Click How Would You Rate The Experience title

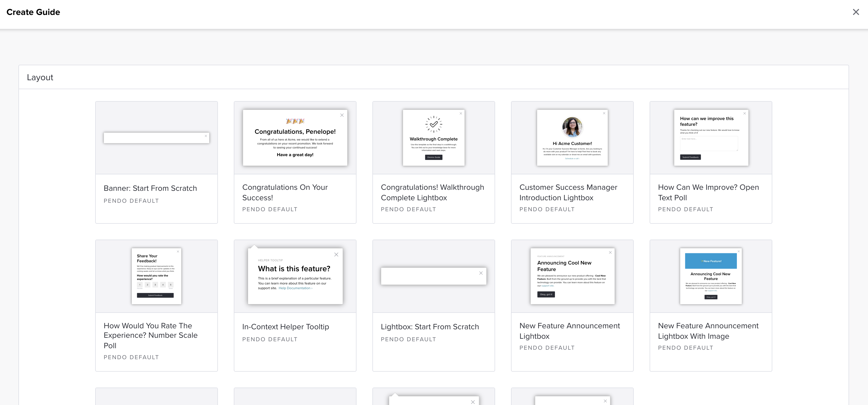[150, 335]
